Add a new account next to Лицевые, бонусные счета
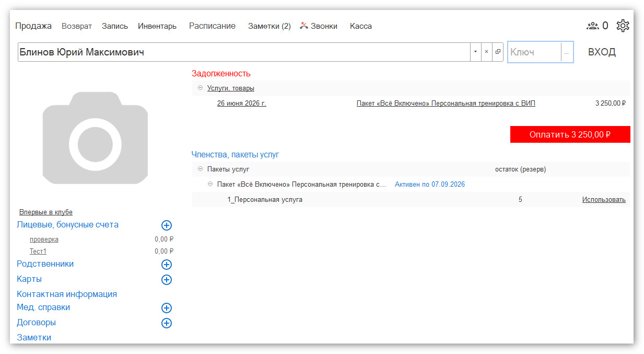The height and width of the screenshot is (354, 644). 167,225
